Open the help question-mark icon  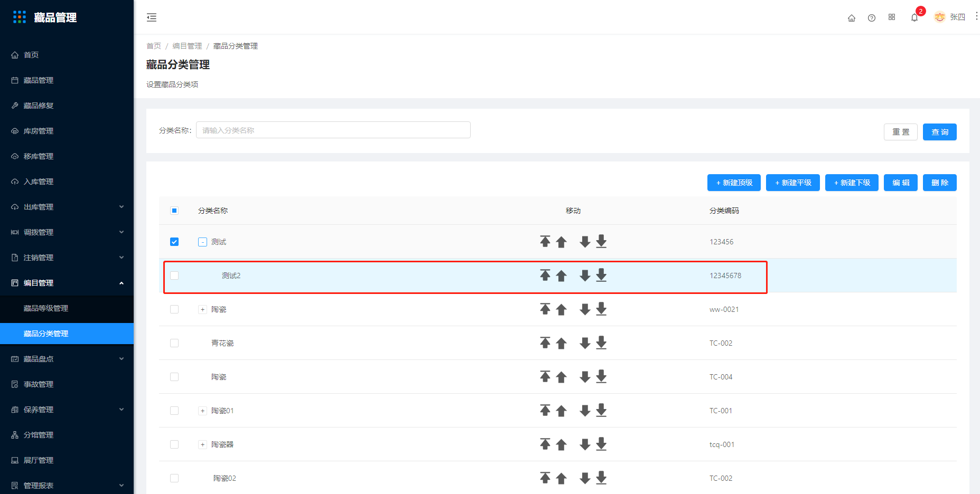click(x=872, y=18)
